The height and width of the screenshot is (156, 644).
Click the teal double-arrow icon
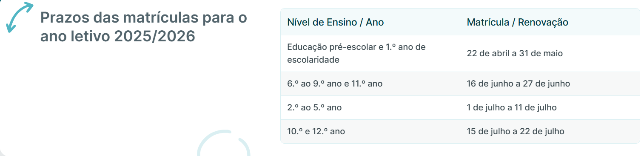(19, 17)
